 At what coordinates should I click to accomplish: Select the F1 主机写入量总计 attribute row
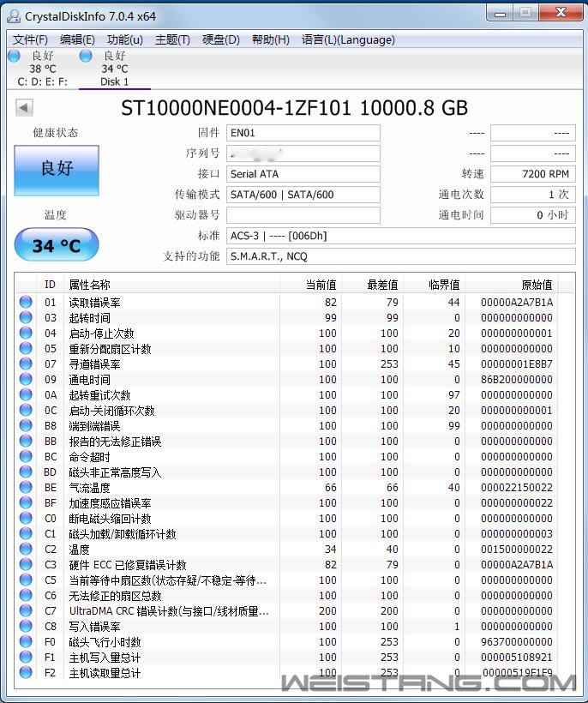click(295, 658)
